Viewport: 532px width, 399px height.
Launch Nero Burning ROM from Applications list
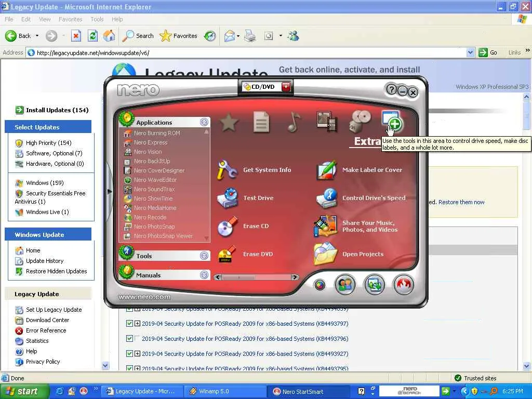pyautogui.click(x=157, y=134)
